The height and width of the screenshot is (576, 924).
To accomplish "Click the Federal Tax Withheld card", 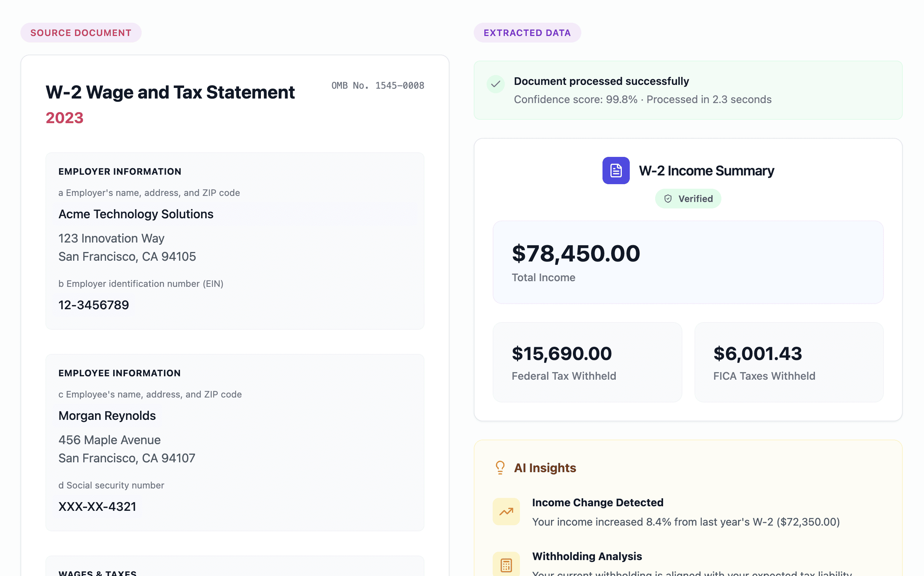I will pyautogui.click(x=587, y=362).
